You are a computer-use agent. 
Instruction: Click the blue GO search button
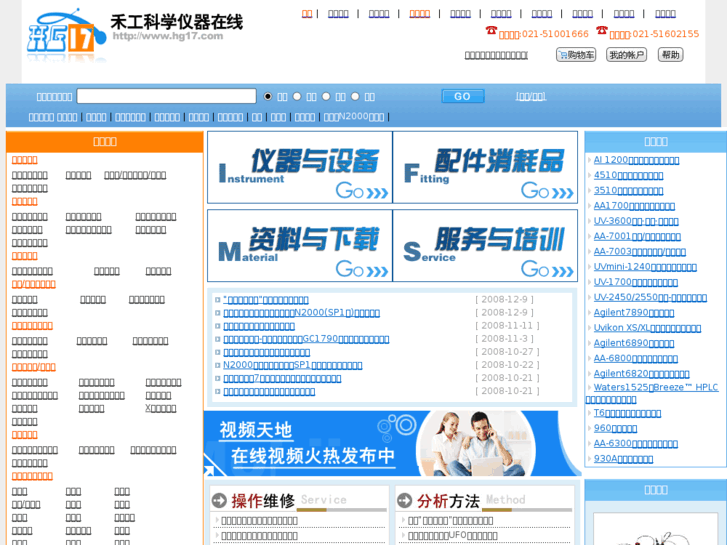(x=463, y=96)
